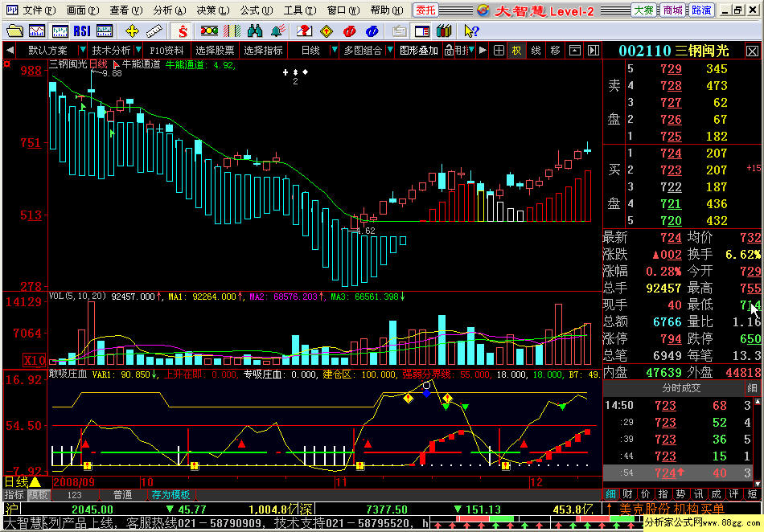The height and width of the screenshot is (532, 764).
Task: Open the intraday trend chart icon
Action: 37,31
